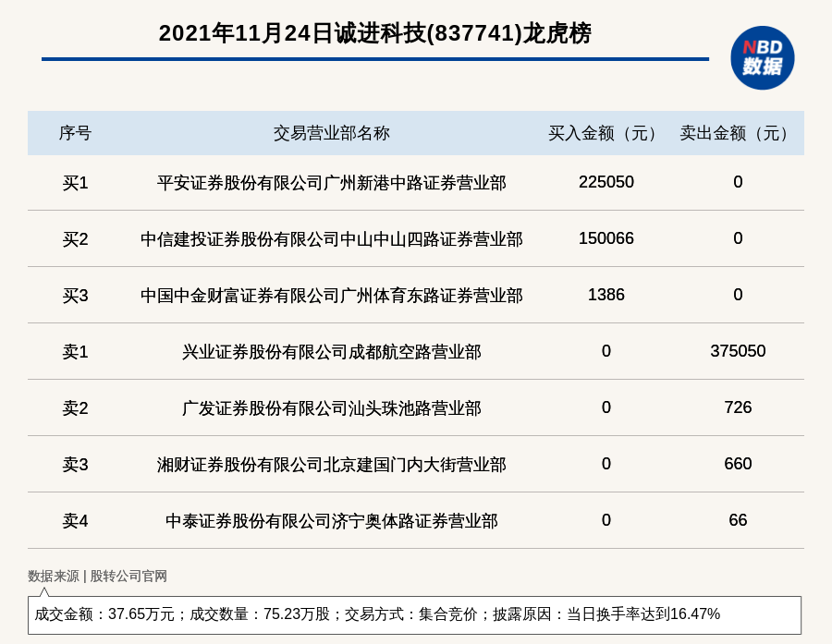This screenshot has height=644, width=832.
Task: Select the 卖4 row label
Action: coord(75,520)
